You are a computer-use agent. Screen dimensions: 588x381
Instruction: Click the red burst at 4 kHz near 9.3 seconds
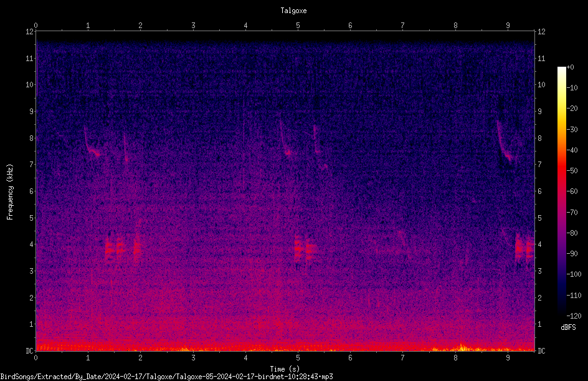[524, 248]
